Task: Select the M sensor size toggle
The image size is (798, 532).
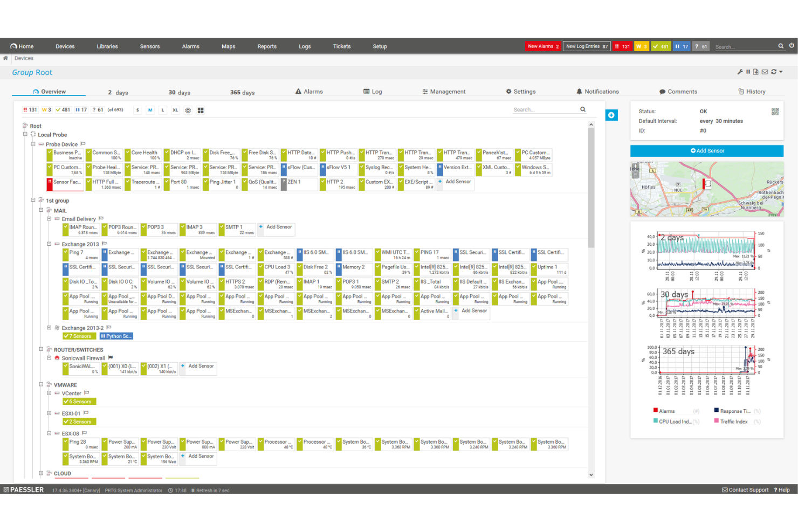Action: pyautogui.click(x=150, y=110)
